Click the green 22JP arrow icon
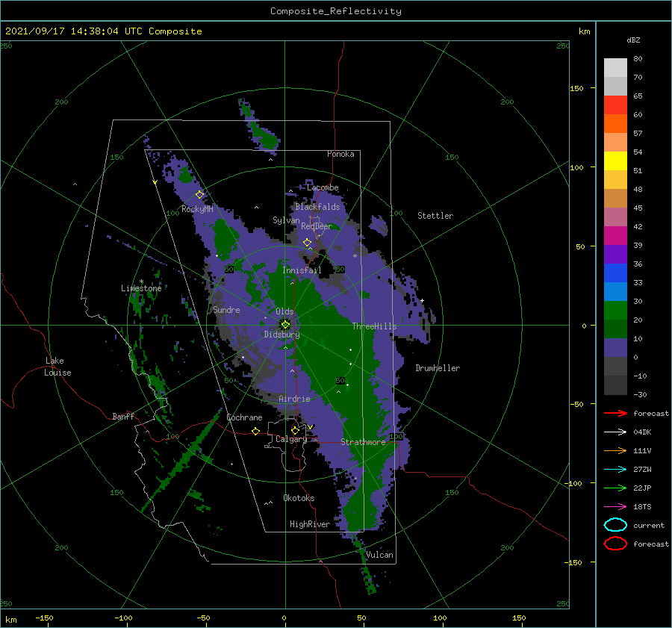The image size is (672, 628). [615, 488]
